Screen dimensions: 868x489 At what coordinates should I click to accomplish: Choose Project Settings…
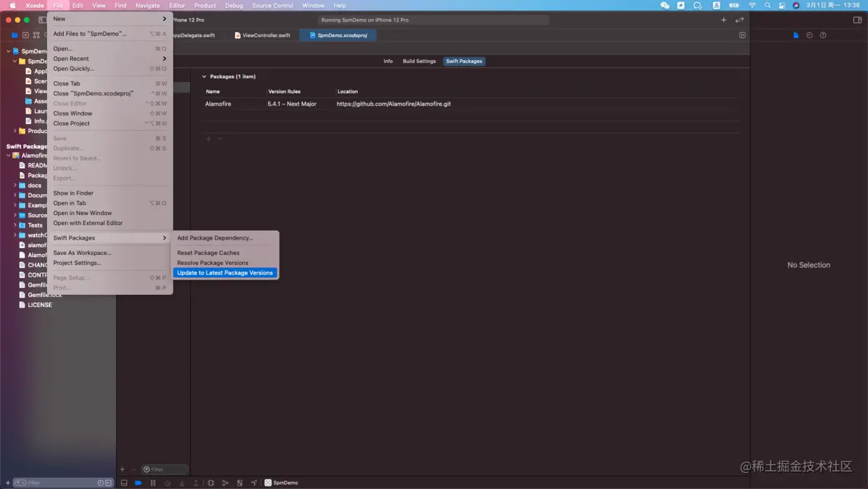tap(110, 263)
